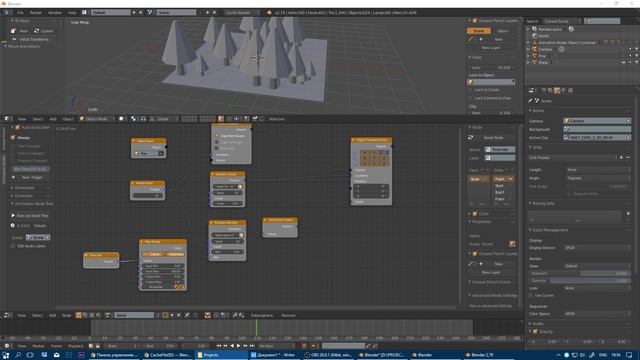The height and width of the screenshot is (360, 640).
Task: Enable the Use Curves checkbox
Action: [531, 295]
